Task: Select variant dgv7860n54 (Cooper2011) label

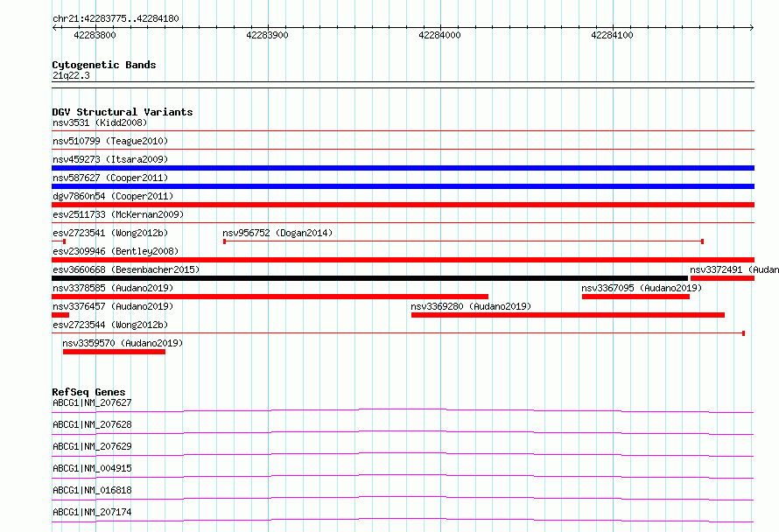Action: (113, 196)
